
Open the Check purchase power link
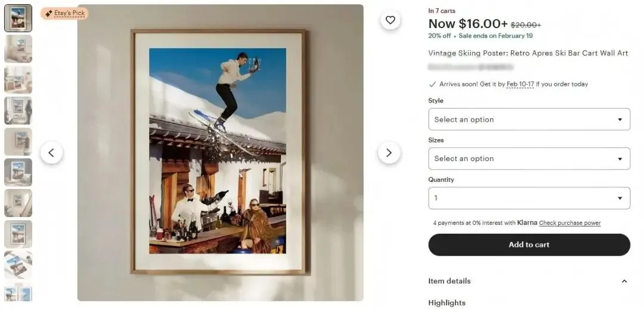pyautogui.click(x=569, y=223)
